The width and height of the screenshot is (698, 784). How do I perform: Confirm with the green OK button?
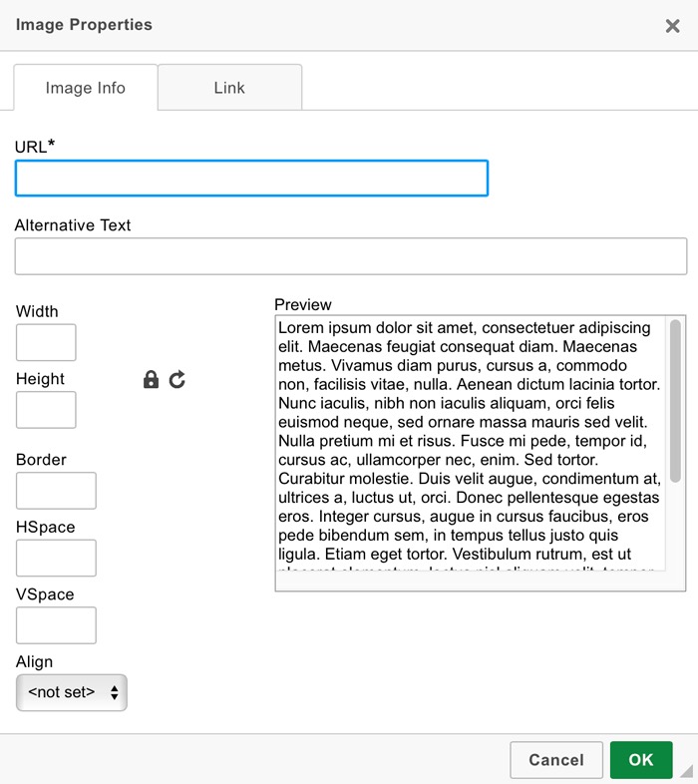641,760
